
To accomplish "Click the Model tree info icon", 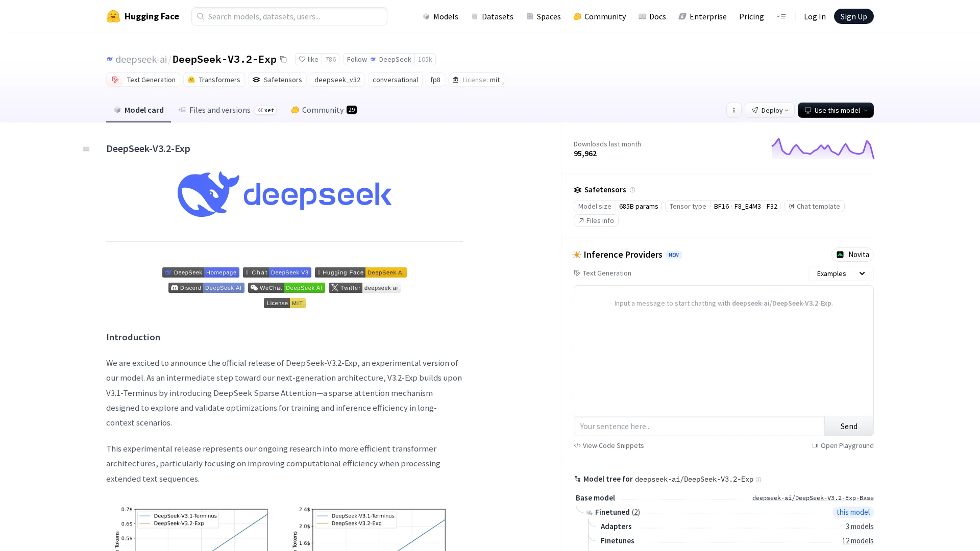I will coord(758,480).
